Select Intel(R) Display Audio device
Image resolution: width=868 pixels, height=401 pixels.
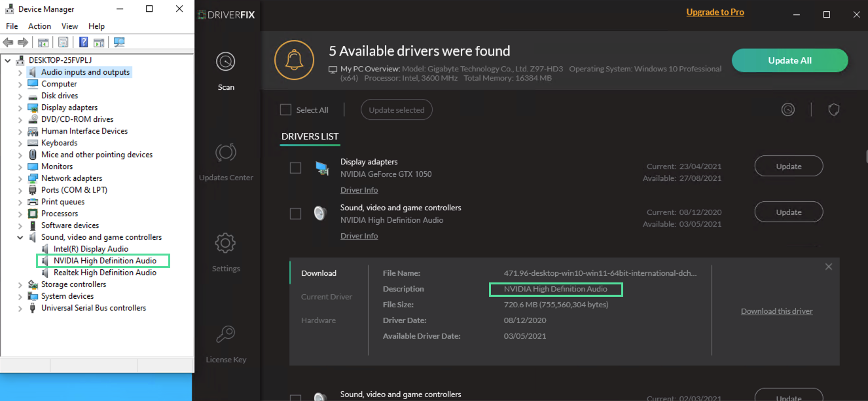click(x=91, y=249)
